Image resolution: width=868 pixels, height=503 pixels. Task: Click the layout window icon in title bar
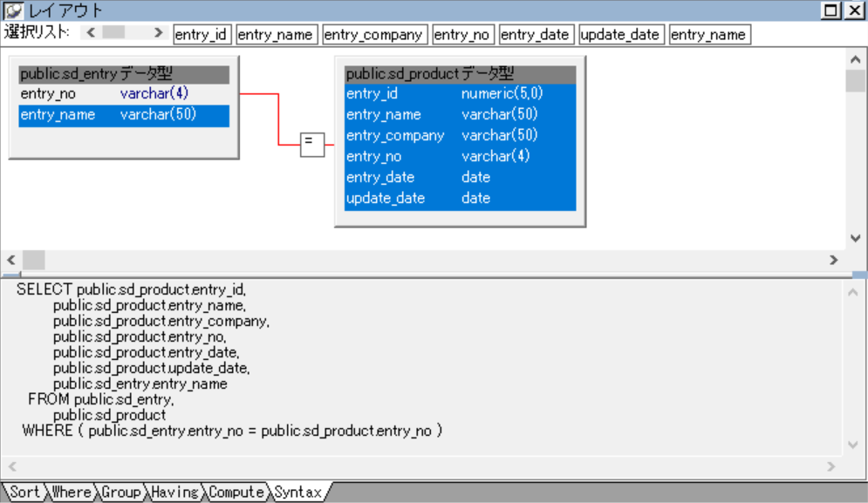point(14,10)
